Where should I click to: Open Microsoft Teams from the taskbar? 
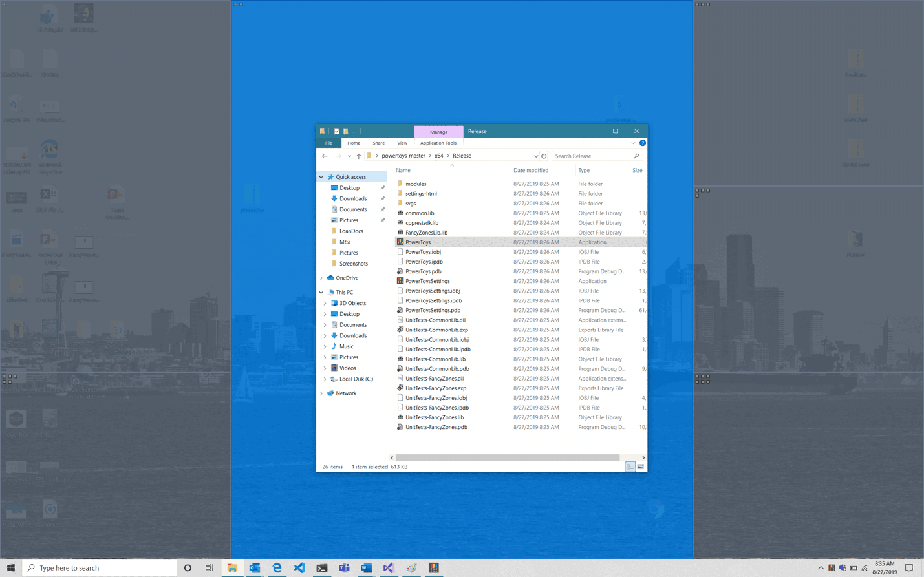(344, 568)
